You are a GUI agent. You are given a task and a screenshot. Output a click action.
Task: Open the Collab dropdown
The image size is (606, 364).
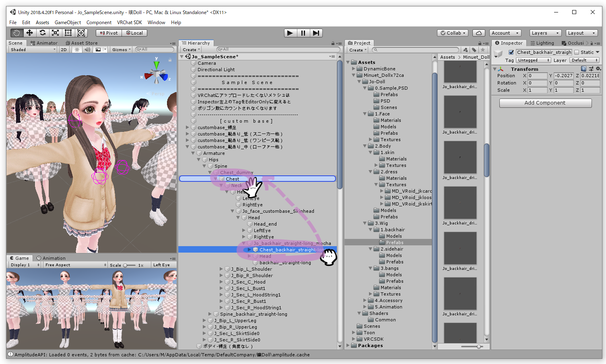coord(453,33)
